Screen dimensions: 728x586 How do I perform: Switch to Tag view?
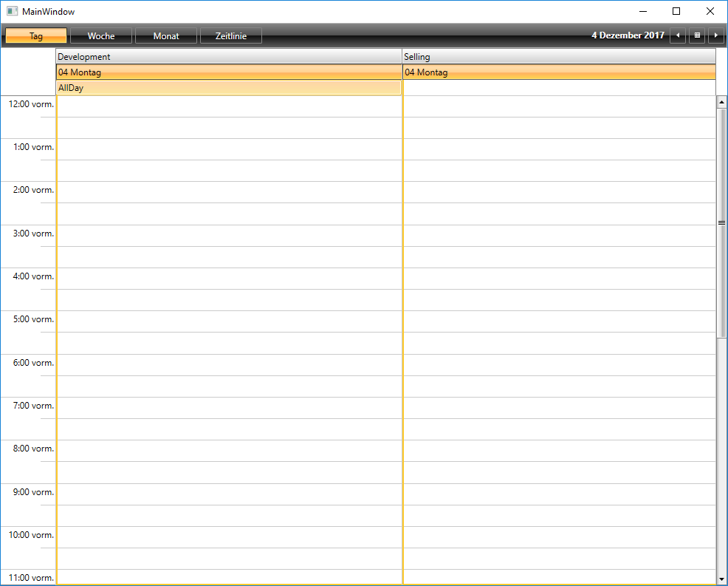coord(36,35)
